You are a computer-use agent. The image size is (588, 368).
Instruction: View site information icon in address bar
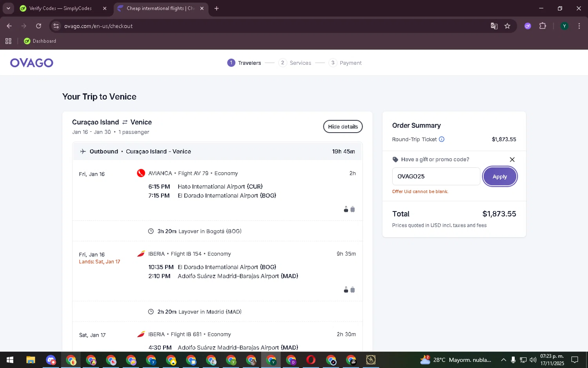coord(56,26)
